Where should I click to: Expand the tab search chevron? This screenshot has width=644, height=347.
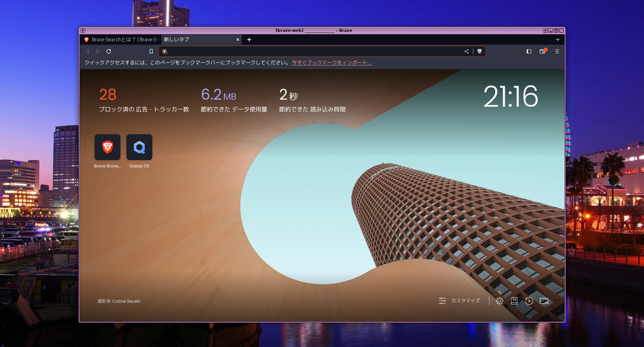click(558, 40)
